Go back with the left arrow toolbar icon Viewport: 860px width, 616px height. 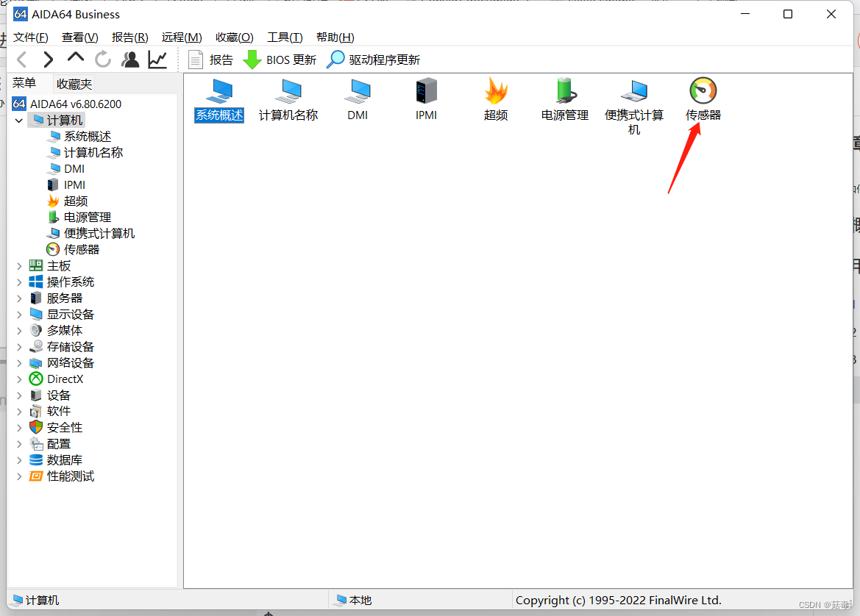click(x=22, y=60)
